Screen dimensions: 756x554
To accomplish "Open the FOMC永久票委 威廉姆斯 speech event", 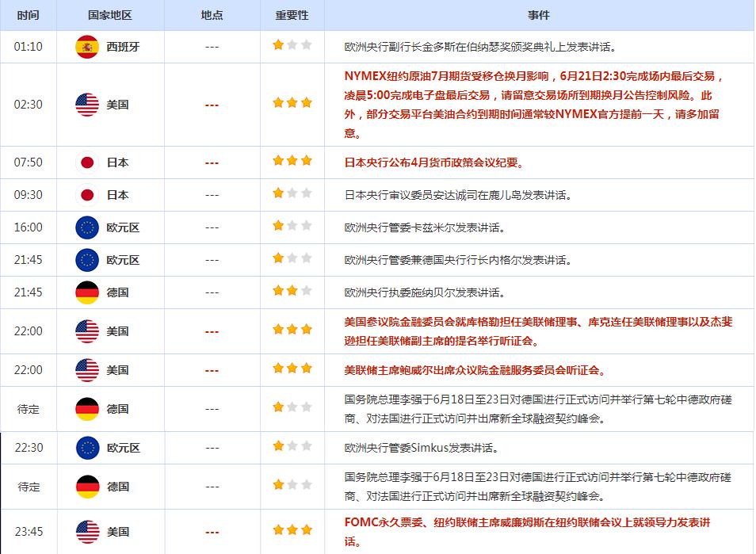I will click(527, 531).
